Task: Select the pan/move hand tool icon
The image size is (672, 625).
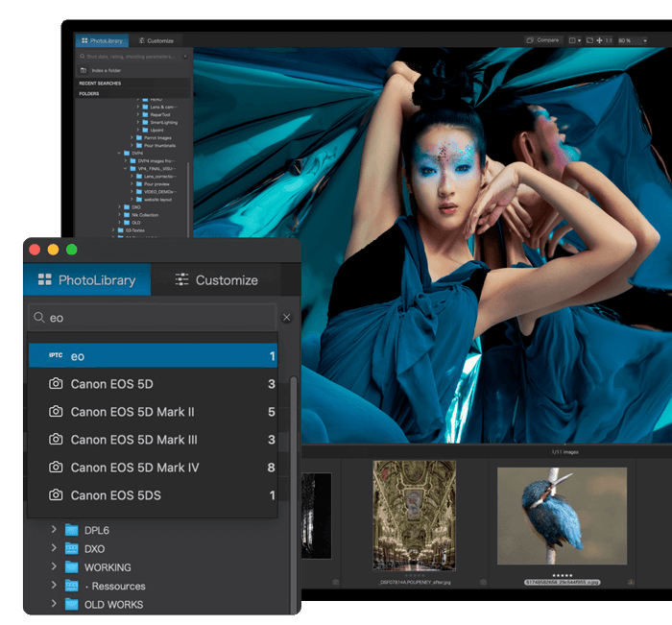Action: (x=600, y=40)
